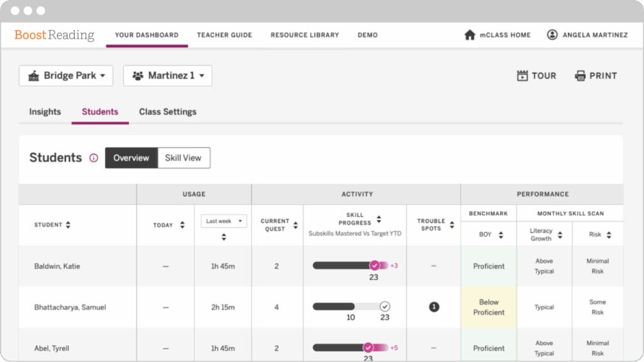Select the Overview view toggle
The height and width of the screenshot is (362, 644).
click(x=131, y=158)
